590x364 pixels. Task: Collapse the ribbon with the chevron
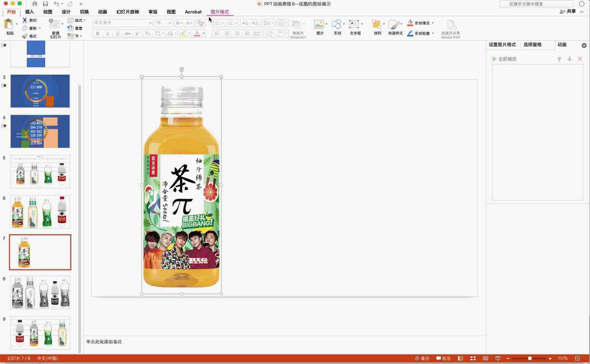tap(582, 12)
